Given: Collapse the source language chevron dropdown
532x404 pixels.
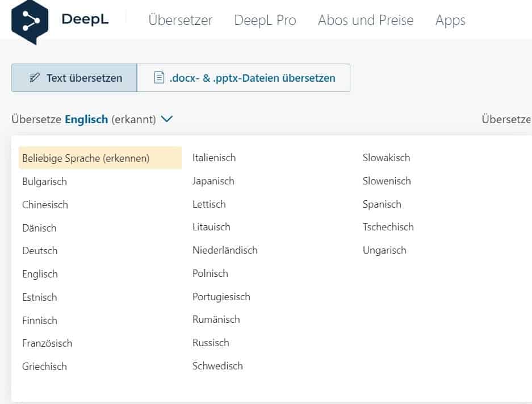Looking at the screenshot, I should pyautogui.click(x=166, y=119).
